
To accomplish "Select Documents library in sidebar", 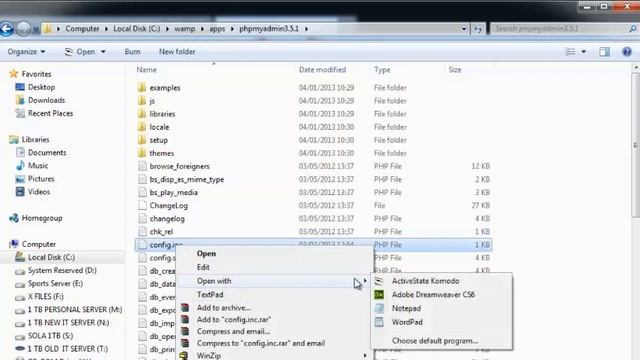I will click(x=47, y=152).
